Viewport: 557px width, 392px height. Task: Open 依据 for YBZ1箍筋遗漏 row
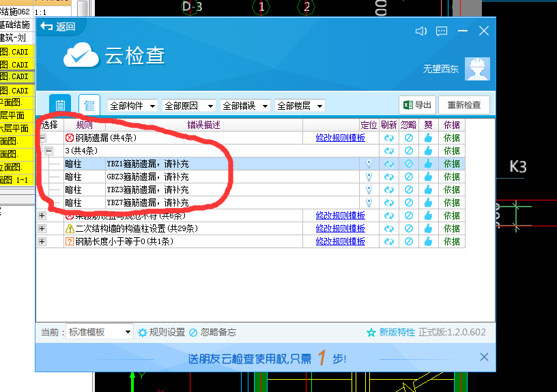(451, 164)
